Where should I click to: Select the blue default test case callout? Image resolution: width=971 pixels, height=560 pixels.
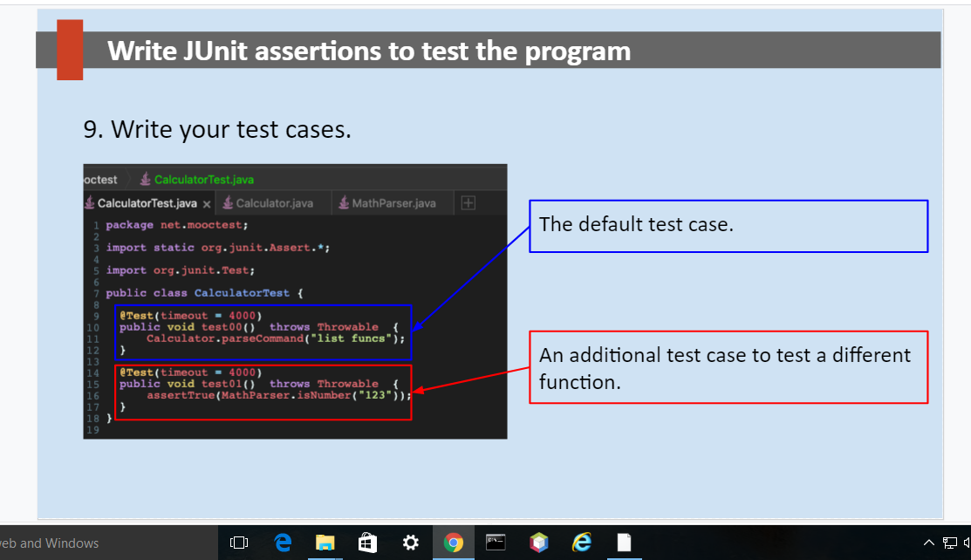pos(728,225)
